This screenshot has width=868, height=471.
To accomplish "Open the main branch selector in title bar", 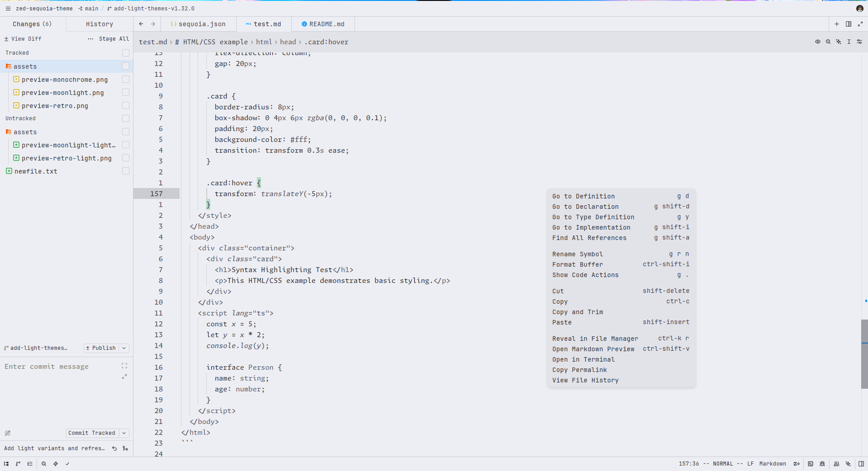I will tap(88, 9).
